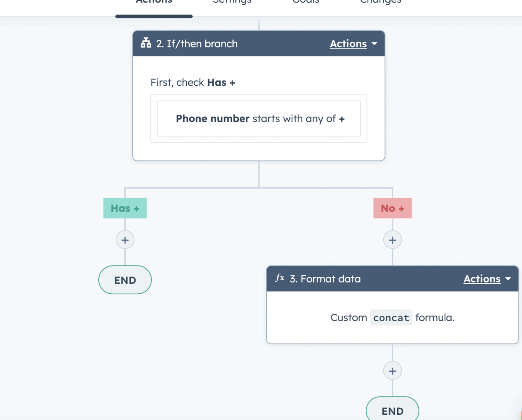The image size is (522, 420).
Task: Open the Goals tab
Action: [x=305, y=2]
